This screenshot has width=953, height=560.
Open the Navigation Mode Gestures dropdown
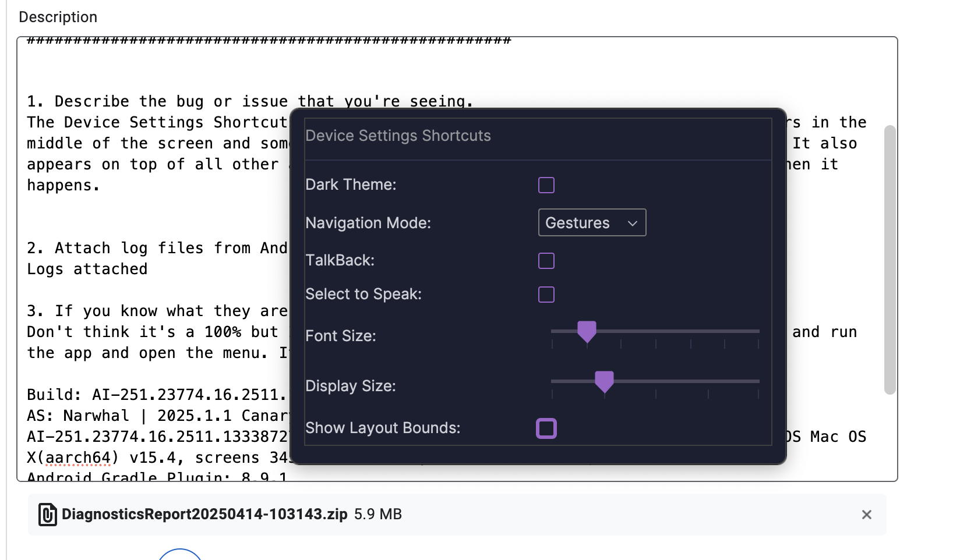click(x=592, y=222)
